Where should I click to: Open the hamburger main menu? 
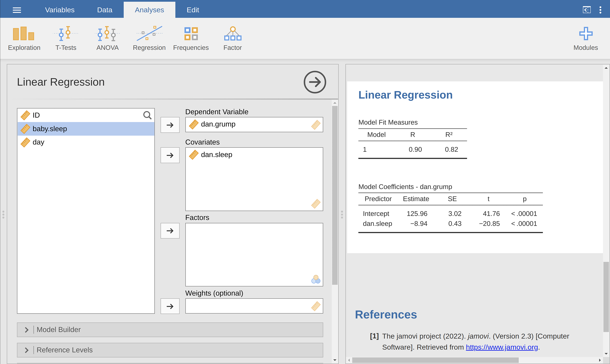[17, 10]
